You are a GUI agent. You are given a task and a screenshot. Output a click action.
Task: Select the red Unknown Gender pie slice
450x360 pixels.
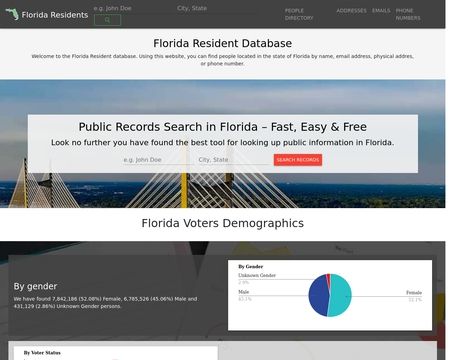coord(328,277)
